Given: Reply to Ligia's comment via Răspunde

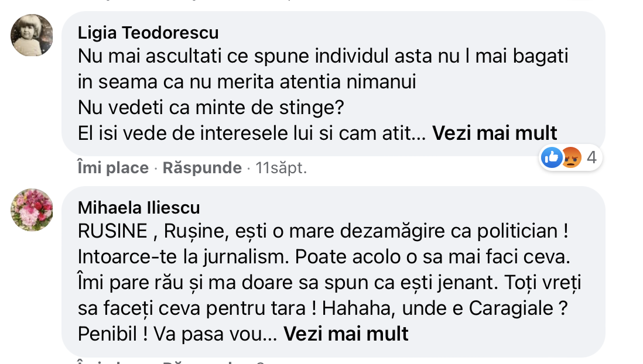Looking at the screenshot, I should (x=202, y=169).
